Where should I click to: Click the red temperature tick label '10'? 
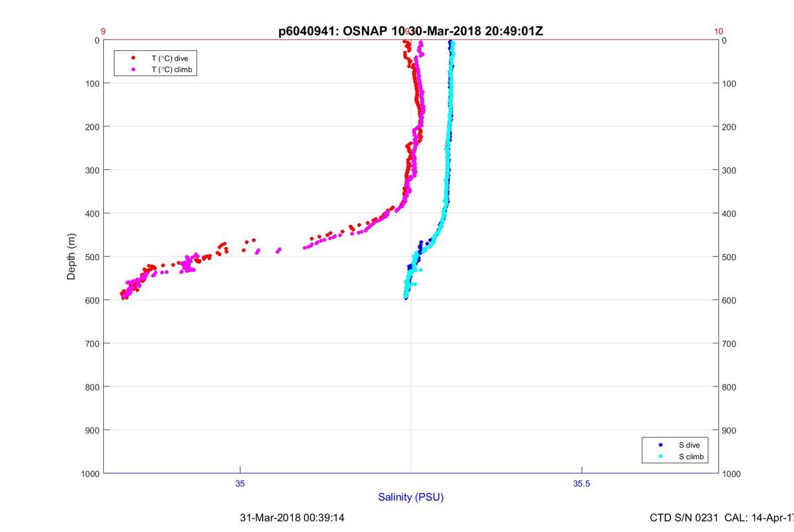pyautogui.click(x=719, y=31)
